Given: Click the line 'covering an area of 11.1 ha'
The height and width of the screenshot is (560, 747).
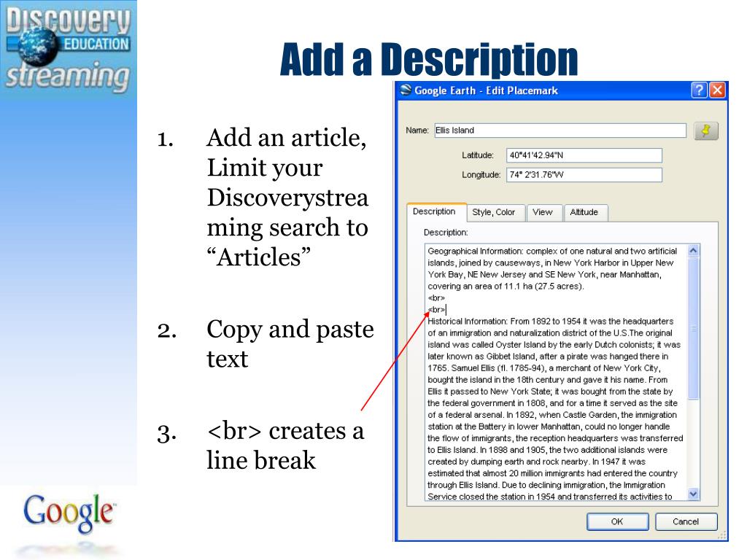Looking at the screenshot, I should 506,286.
